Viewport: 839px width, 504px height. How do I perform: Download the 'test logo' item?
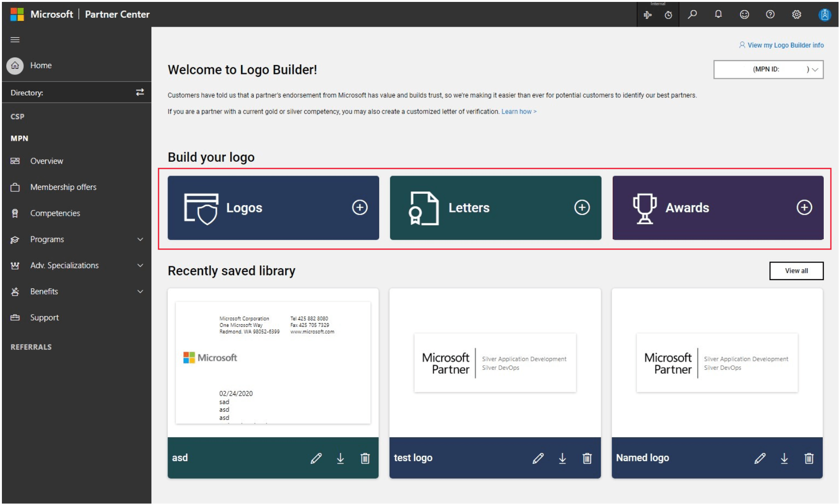(563, 458)
